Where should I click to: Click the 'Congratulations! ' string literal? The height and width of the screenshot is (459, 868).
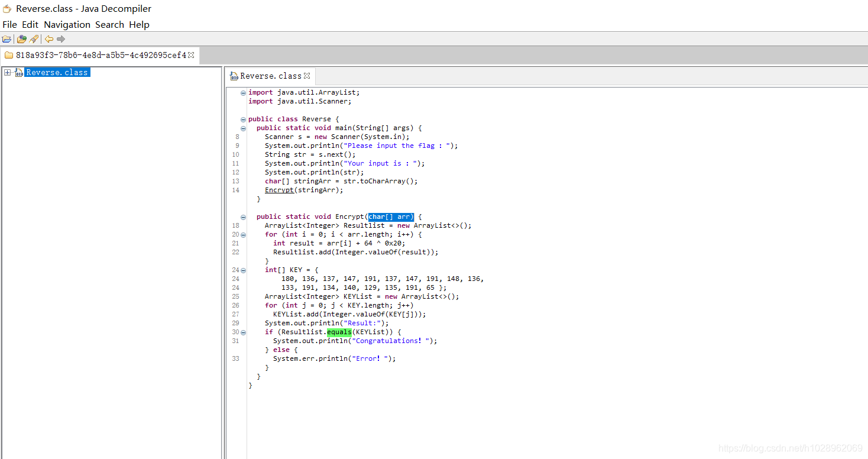coord(391,341)
